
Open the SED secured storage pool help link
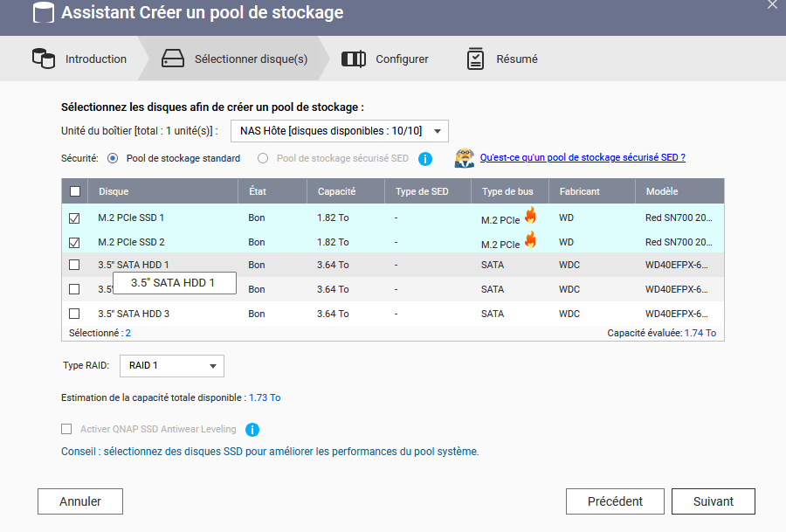tap(582, 157)
